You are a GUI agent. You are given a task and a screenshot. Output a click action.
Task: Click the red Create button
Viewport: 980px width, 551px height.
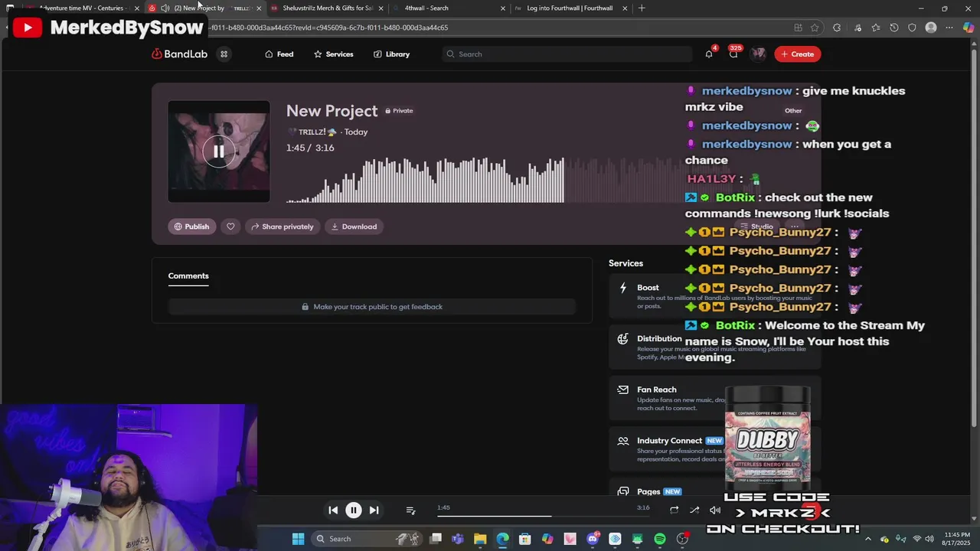797,54
